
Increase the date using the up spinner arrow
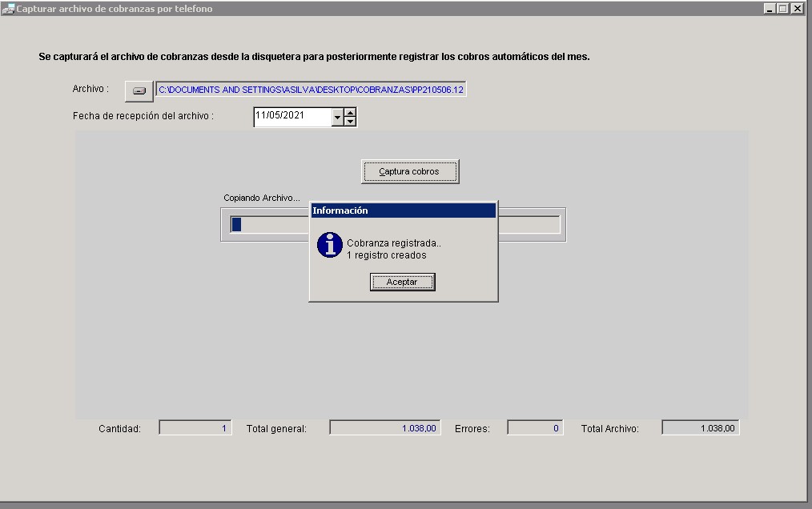[x=350, y=113]
